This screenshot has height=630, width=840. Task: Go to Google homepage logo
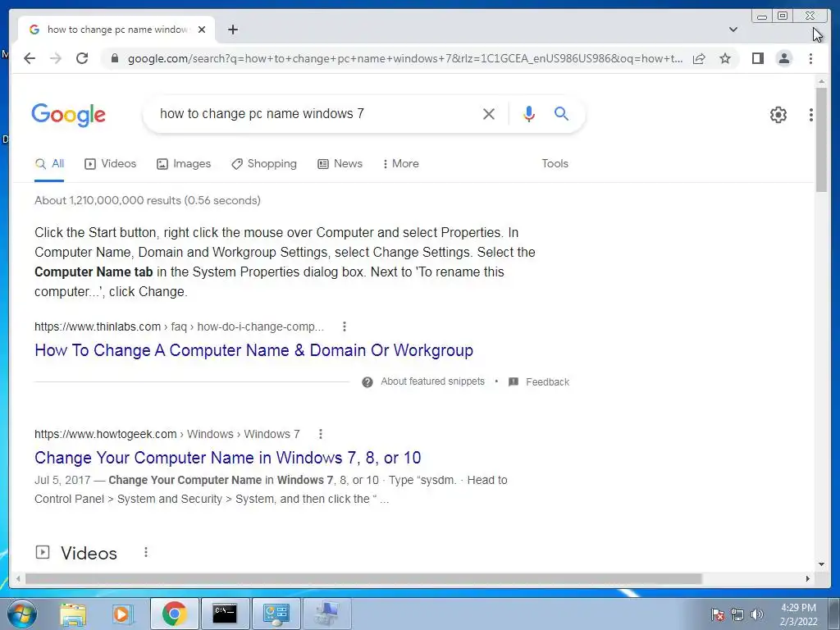(x=69, y=115)
